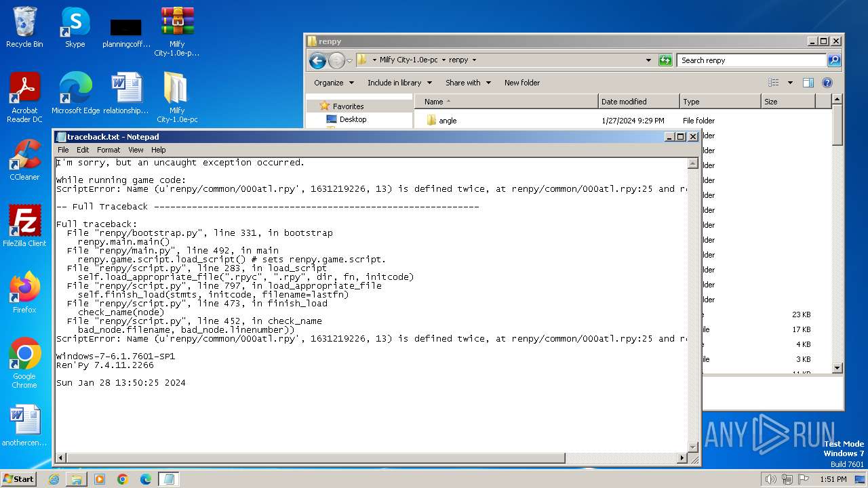
Task: Open Milfy City-1.0e-pc folder on desktop
Action: coord(177,98)
